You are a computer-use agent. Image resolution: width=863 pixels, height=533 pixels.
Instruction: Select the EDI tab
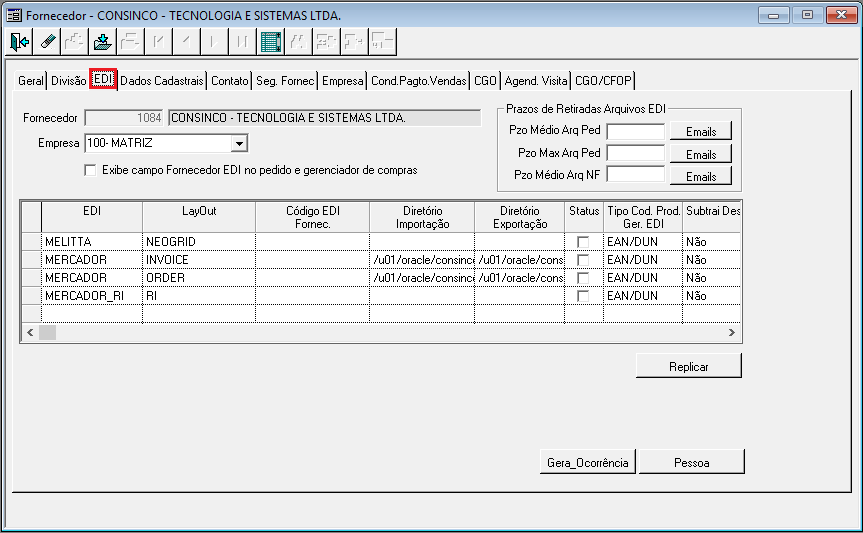(103, 79)
